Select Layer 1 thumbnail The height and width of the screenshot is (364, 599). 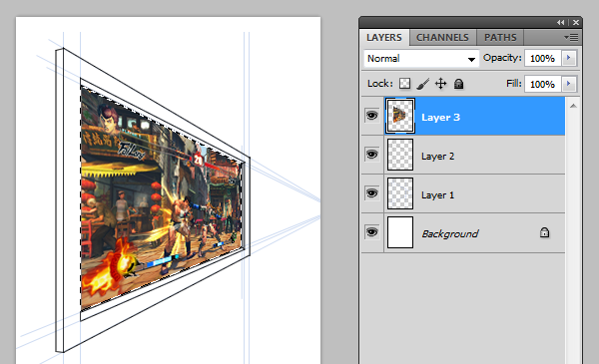click(400, 193)
